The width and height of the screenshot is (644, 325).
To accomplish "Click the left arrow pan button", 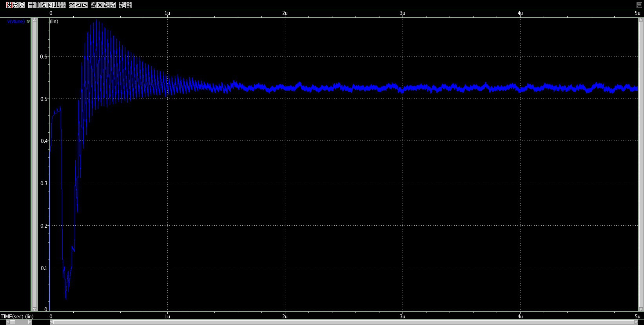I will tap(78, 5).
